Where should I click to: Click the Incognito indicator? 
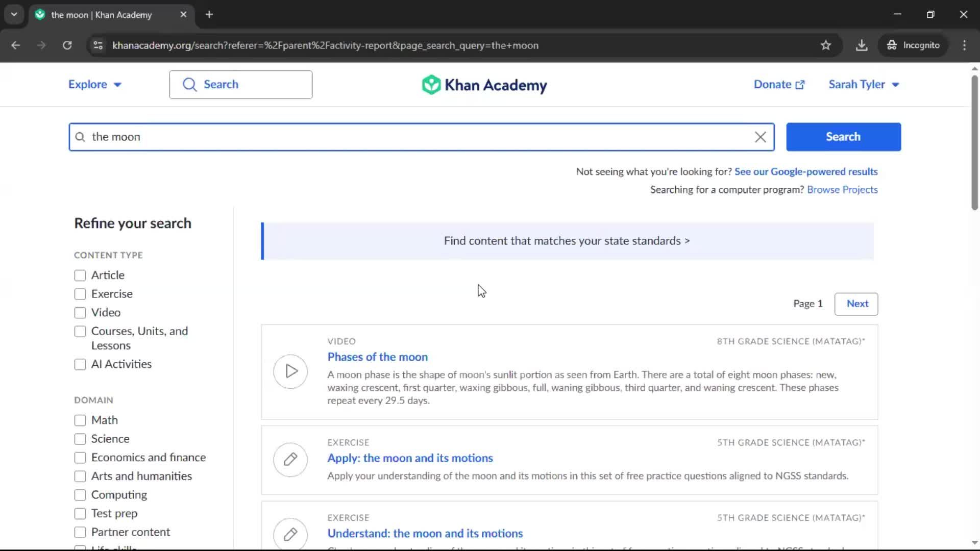[x=913, y=45]
